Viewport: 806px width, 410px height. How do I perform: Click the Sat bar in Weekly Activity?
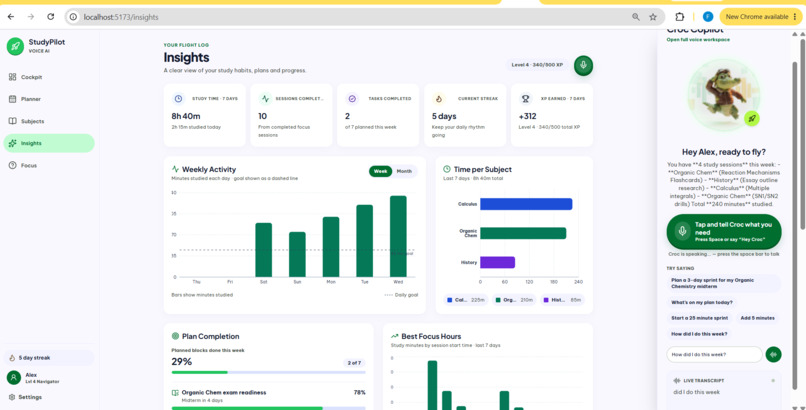click(264, 250)
